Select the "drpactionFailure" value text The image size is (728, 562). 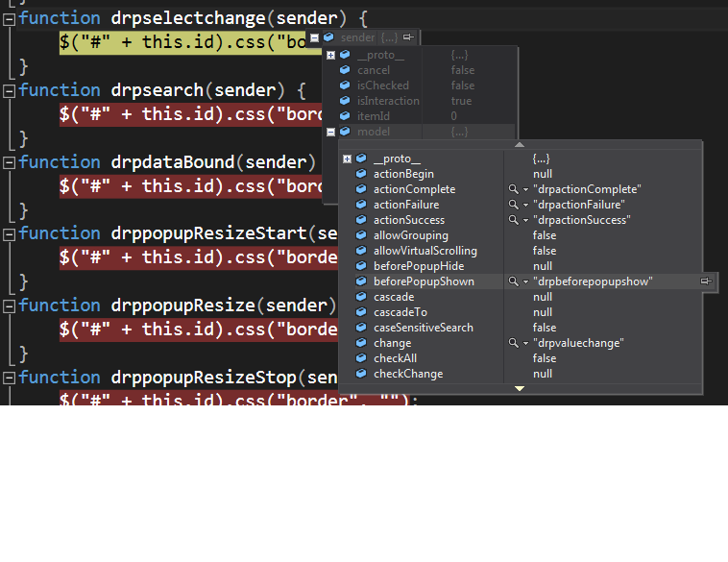click(578, 205)
